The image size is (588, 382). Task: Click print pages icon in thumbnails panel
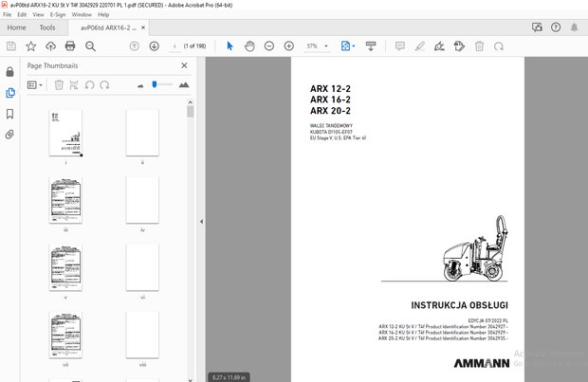(74, 85)
